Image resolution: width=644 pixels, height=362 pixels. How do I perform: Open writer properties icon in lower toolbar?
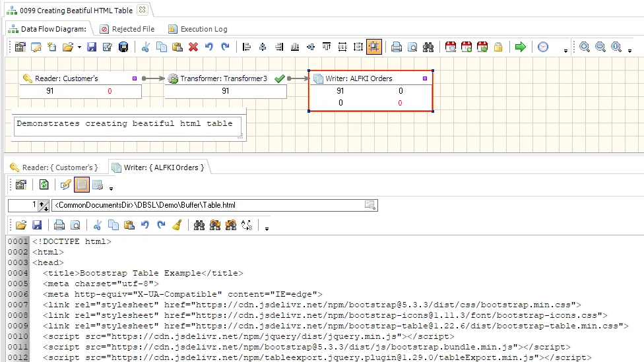coord(20,185)
